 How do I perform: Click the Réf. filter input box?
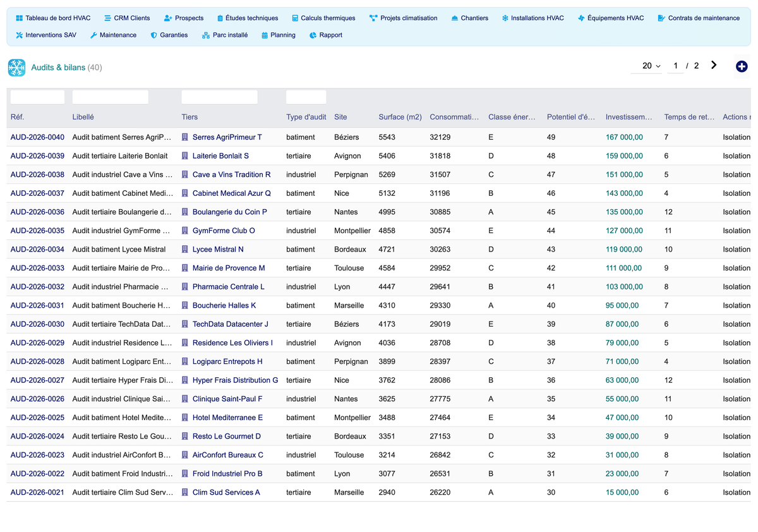tap(37, 97)
